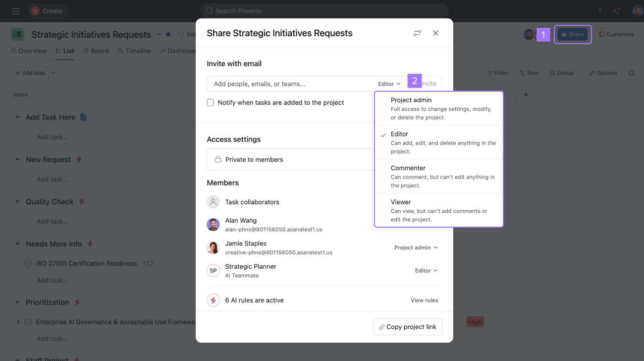Click the lightning icon beside 6 AI rules

(213, 300)
